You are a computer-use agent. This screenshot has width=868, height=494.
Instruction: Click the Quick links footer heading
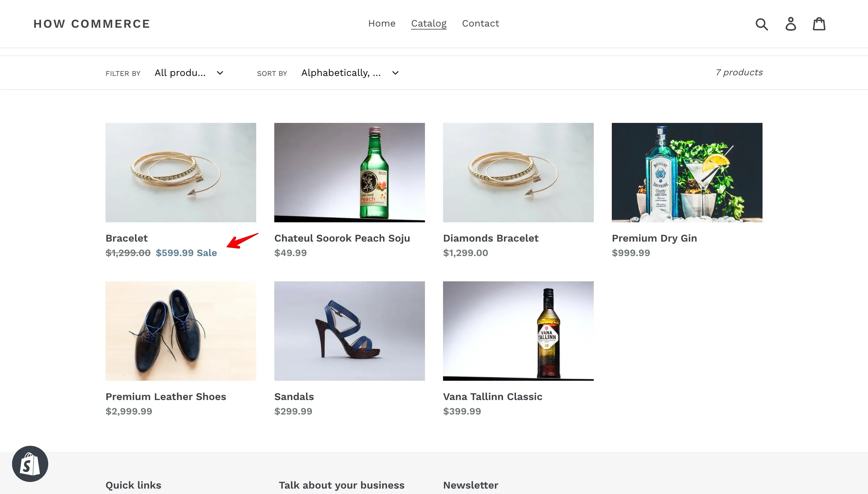(134, 485)
